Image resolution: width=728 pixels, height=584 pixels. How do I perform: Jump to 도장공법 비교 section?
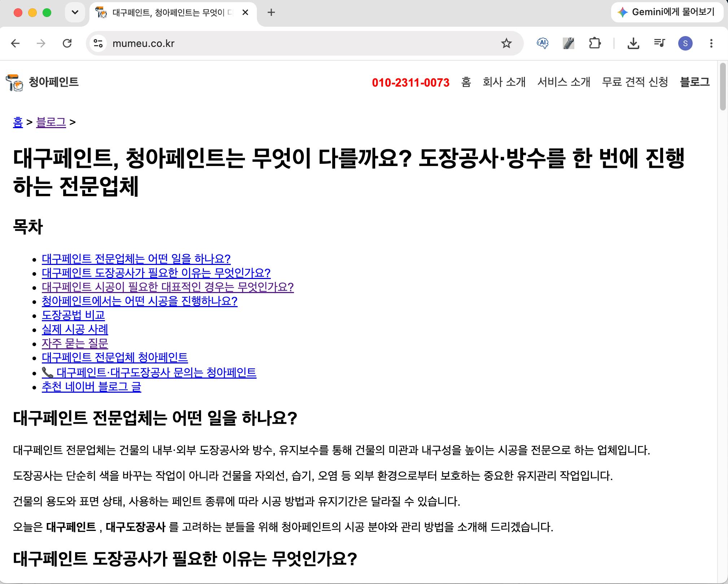[x=73, y=315]
